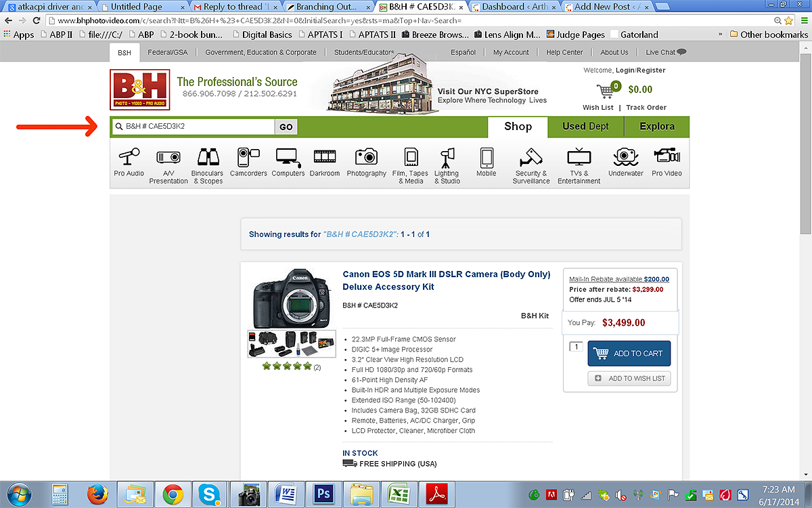Open the Other bookmarks folder
The image size is (812, 508).
(769, 35)
